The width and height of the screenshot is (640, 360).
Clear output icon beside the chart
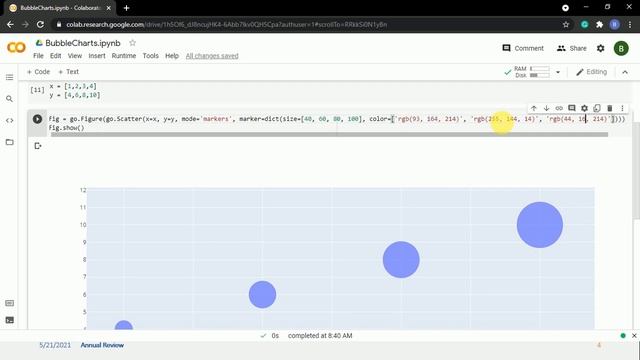tap(38, 146)
